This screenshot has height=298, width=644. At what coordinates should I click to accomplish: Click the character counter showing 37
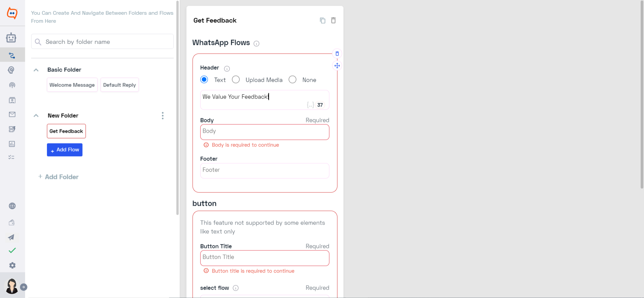pos(320,105)
